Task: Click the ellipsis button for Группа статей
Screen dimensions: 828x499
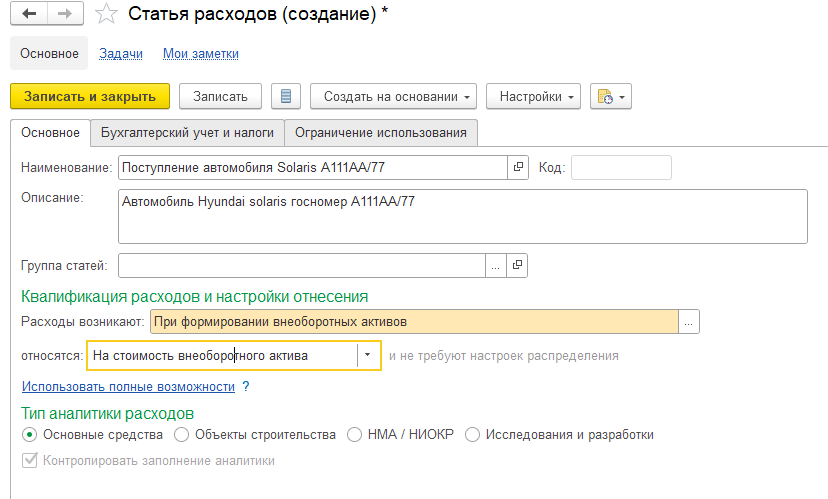Action: (x=496, y=265)
